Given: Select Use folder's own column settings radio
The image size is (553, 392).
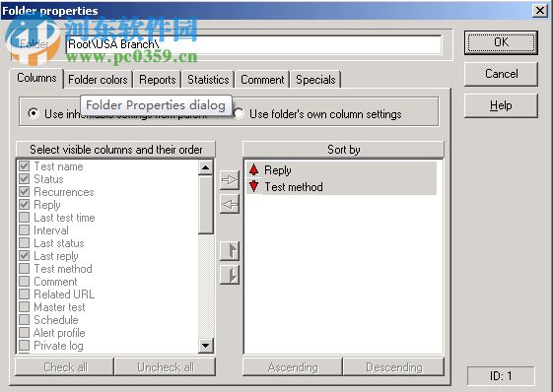Looking at the screenshot, I should coord(239,113).
